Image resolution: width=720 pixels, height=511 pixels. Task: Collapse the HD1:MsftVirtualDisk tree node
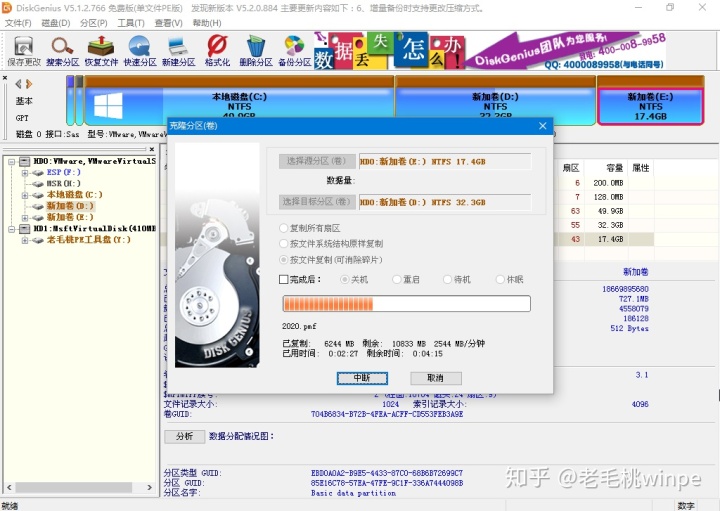tap(12, 229)
